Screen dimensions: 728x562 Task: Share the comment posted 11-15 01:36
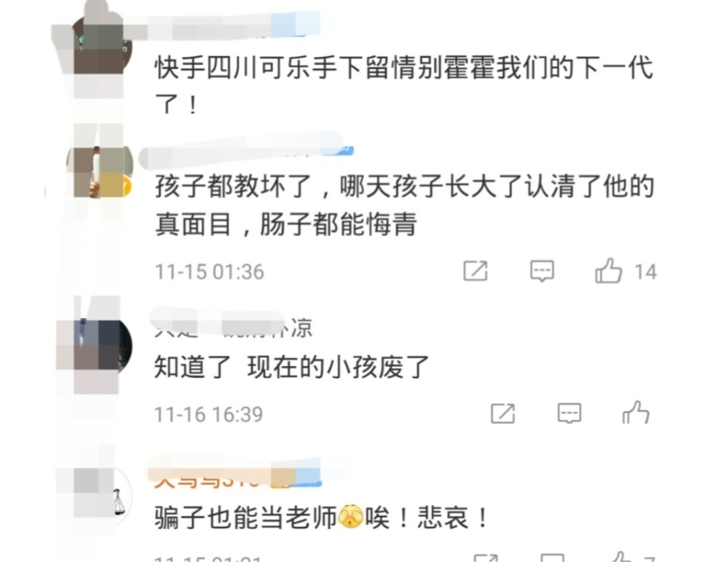point(475,271)
